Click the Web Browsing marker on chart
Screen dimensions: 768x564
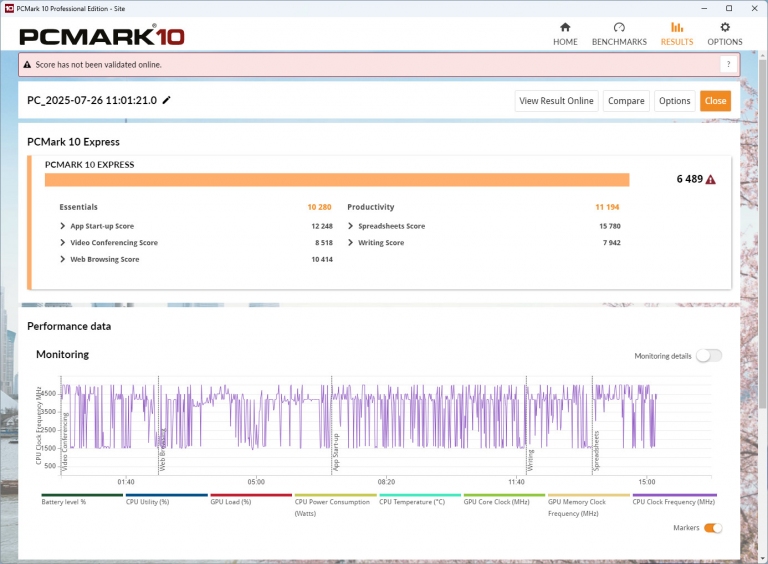click(x=163, y=449)
